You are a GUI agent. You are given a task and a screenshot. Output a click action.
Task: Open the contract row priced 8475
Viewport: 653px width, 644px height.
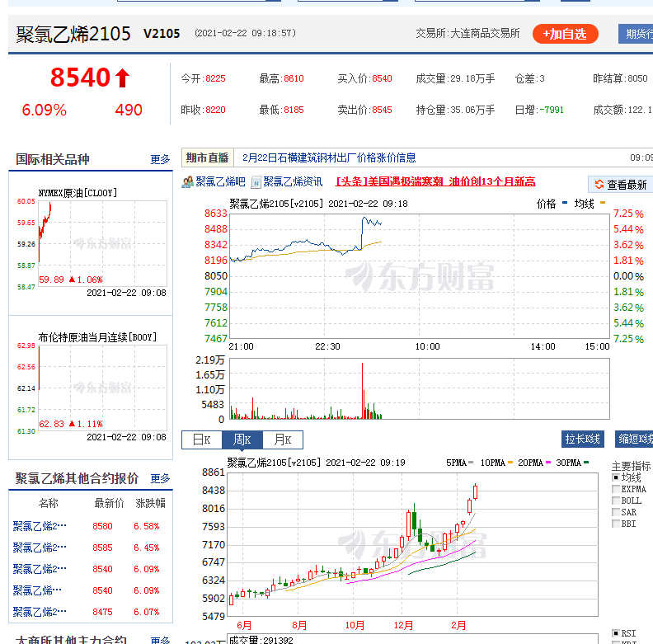coord(91,612)
